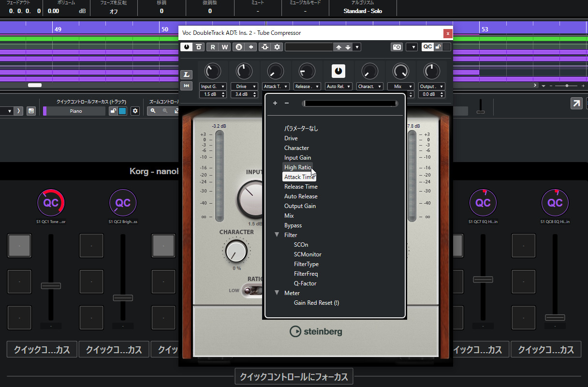Image resolution: width=588 pixels, height=387 pixels.
Task: Adjust the CHARACTER knob on the compressor
Action: [235, 252]
